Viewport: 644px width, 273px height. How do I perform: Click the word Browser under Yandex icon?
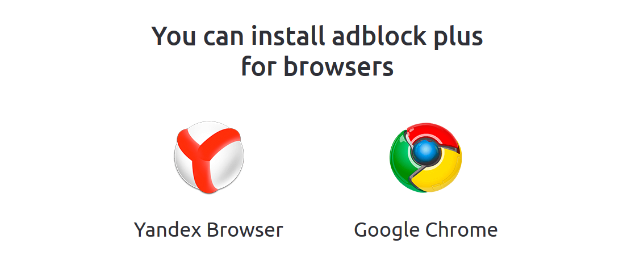pyautogui.click(x=245, y=230)
